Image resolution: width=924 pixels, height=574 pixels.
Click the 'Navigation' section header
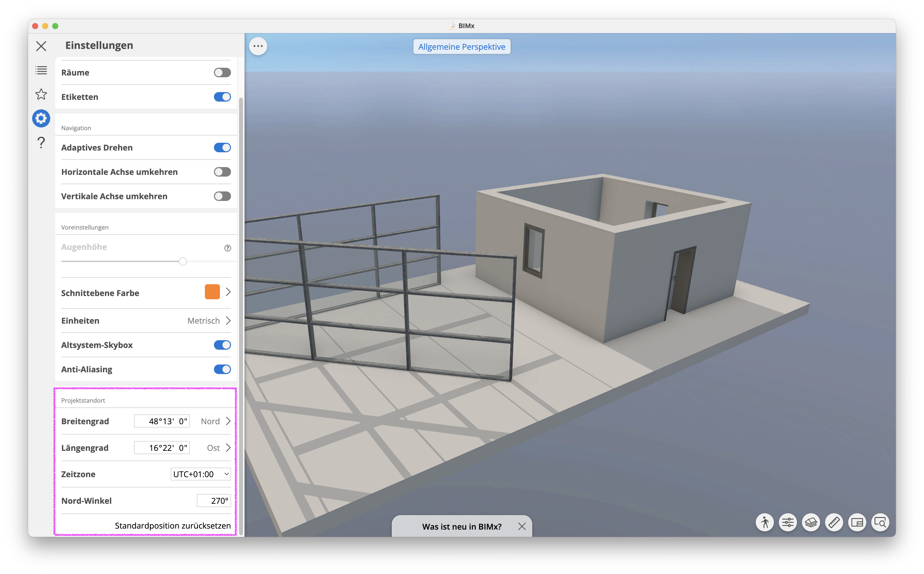76,128
